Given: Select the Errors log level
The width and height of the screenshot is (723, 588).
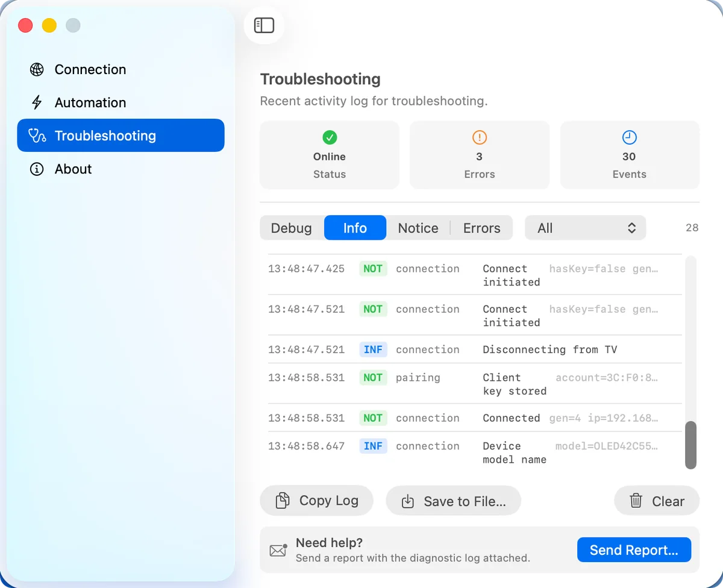Looking at the screenshot, I should (482, 228).
